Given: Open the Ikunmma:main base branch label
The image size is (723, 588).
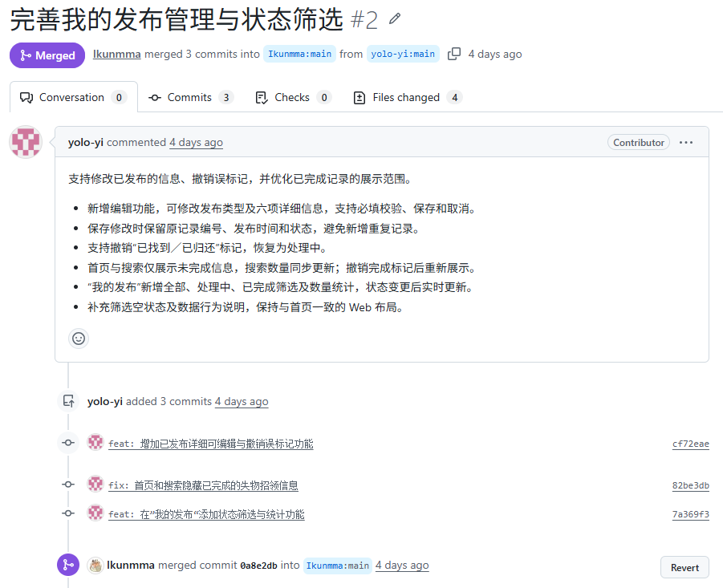Looking at the screenshot, I should [300, 54].
